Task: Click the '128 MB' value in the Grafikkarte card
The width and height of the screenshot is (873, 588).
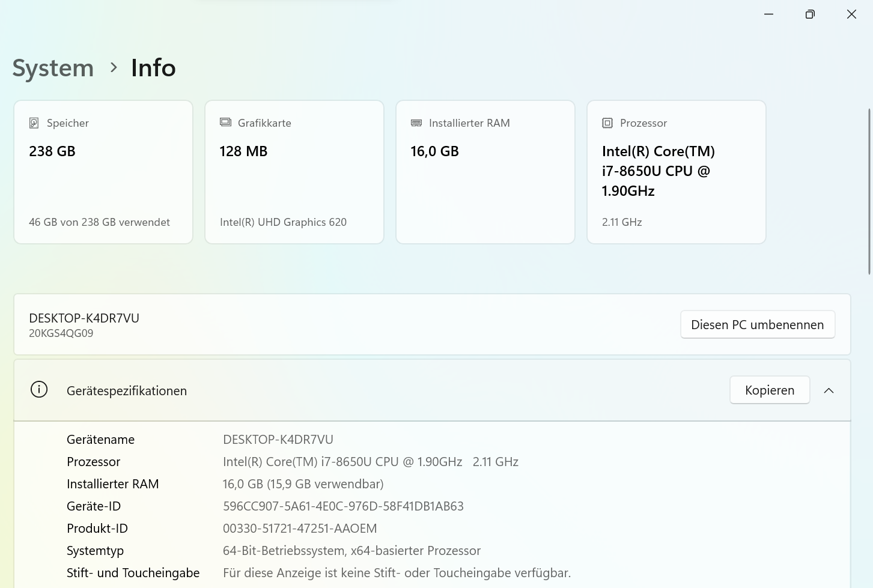Action: (x=243, y=151)
